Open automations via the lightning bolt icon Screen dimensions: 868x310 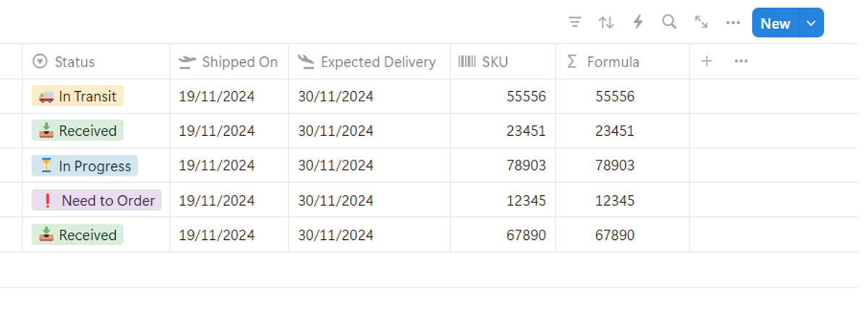(638, 22)
